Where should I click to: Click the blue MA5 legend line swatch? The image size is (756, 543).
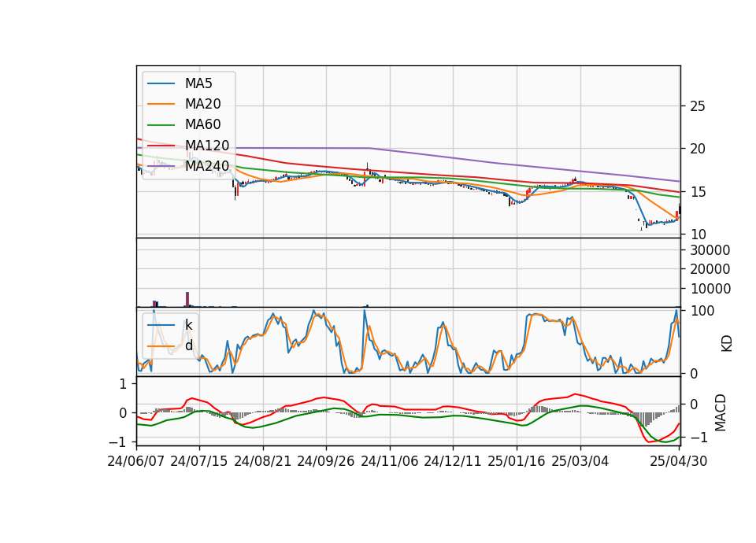click(x=161, y=84)
